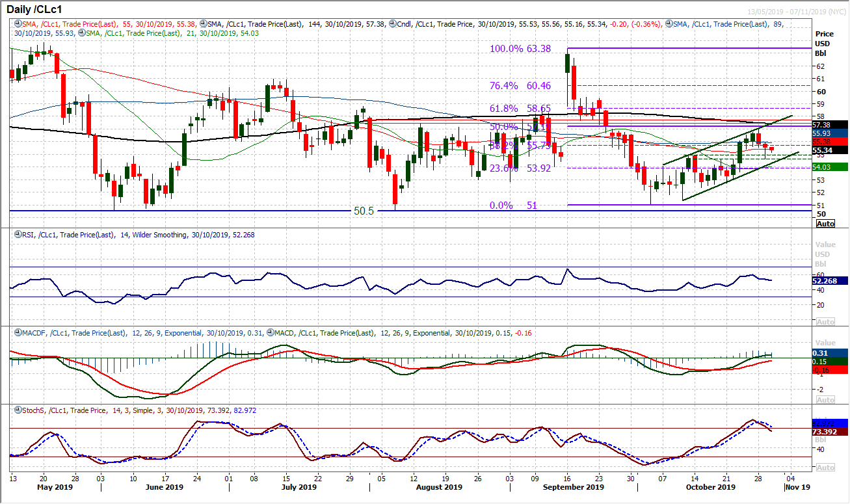Click the 23.6% 53.92 Fibonacci label

click(x=520, y=168)
